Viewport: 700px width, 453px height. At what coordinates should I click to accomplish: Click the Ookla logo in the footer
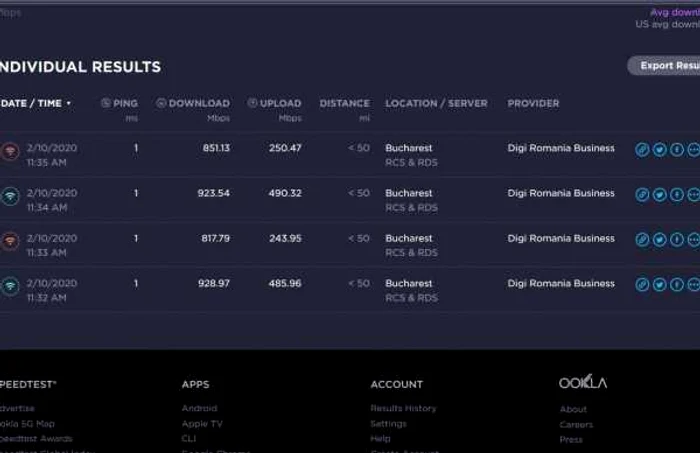click(583, 382)
